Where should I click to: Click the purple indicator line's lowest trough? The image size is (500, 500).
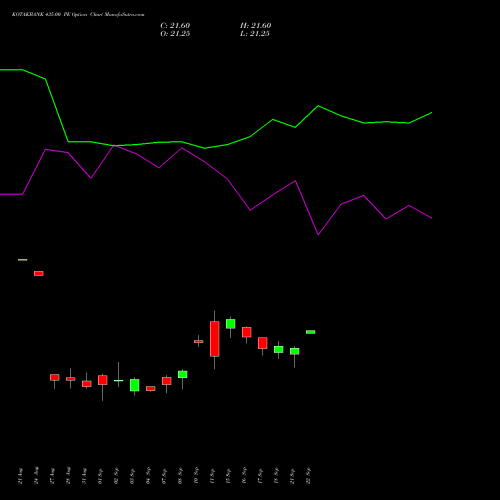point(318,235)
